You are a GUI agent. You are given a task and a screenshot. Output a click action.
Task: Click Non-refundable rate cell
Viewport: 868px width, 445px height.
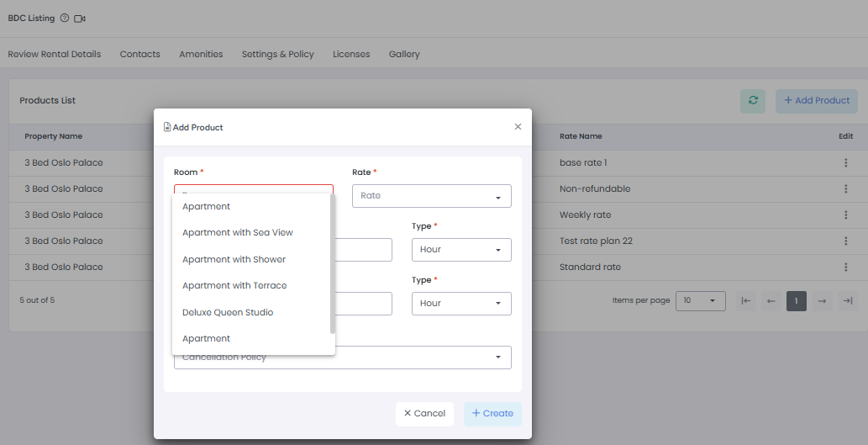tap(595, 189)
